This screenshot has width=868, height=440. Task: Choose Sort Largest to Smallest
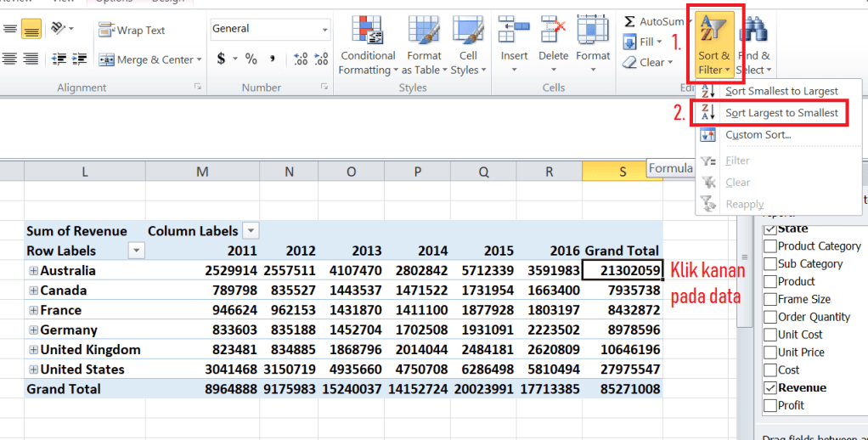(781, 113)
